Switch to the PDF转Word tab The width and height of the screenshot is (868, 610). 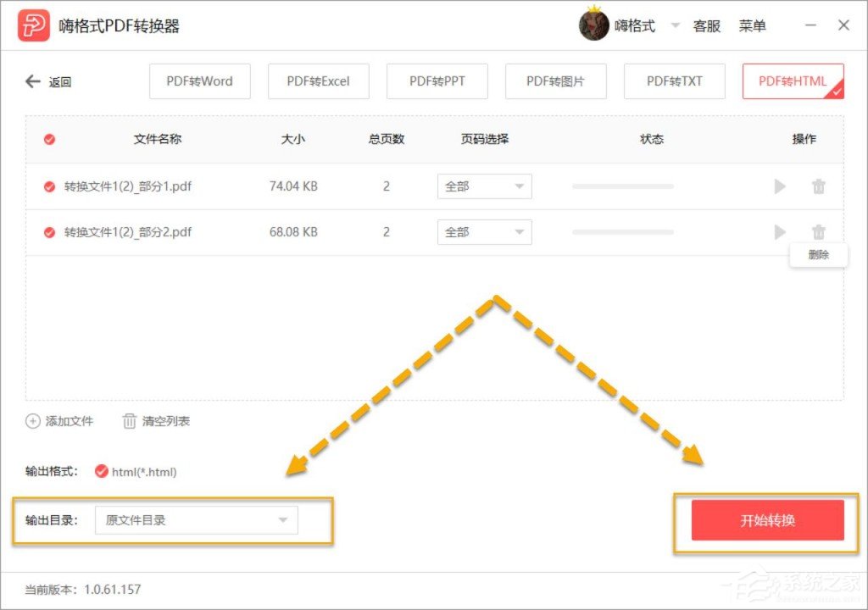[x=199, y=81]
